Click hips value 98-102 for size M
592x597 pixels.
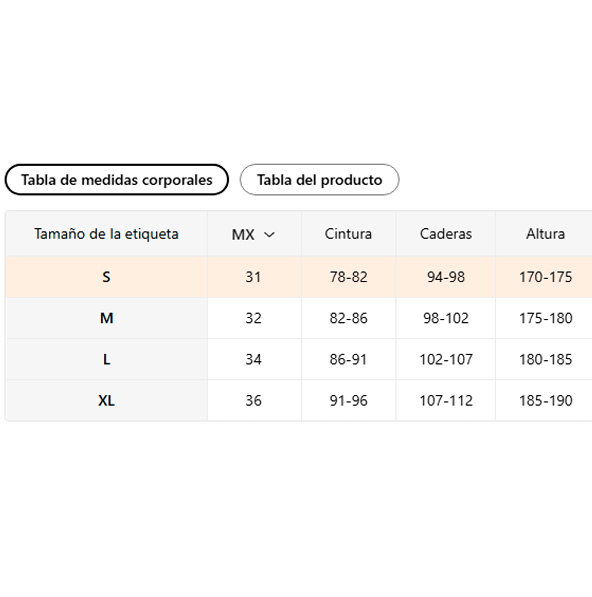446,318
